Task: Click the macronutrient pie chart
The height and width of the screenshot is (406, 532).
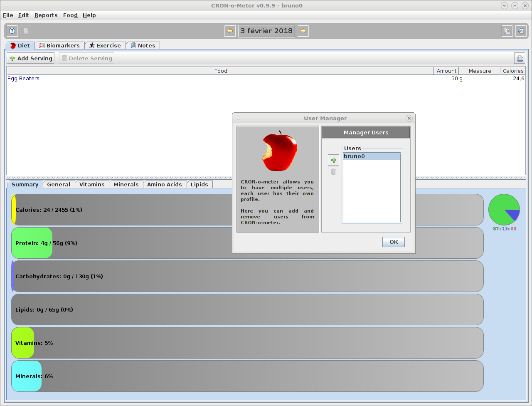Action: [504, 210]
